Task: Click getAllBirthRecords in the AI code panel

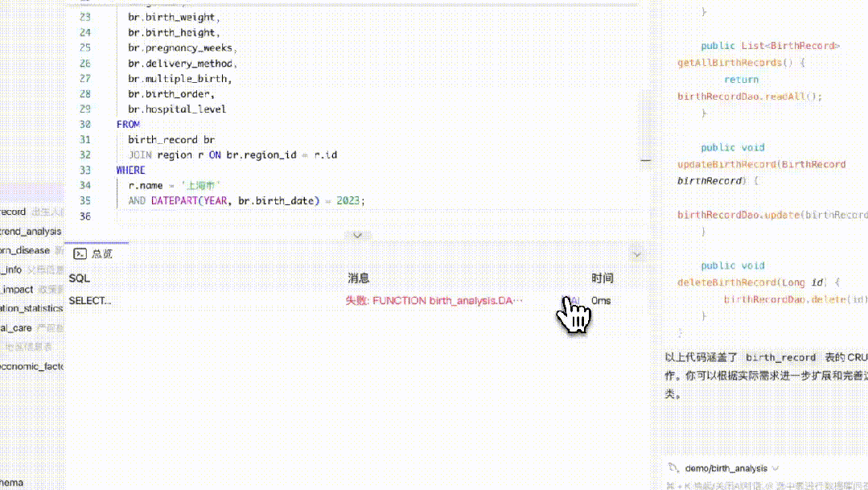Action: point(730,63)
